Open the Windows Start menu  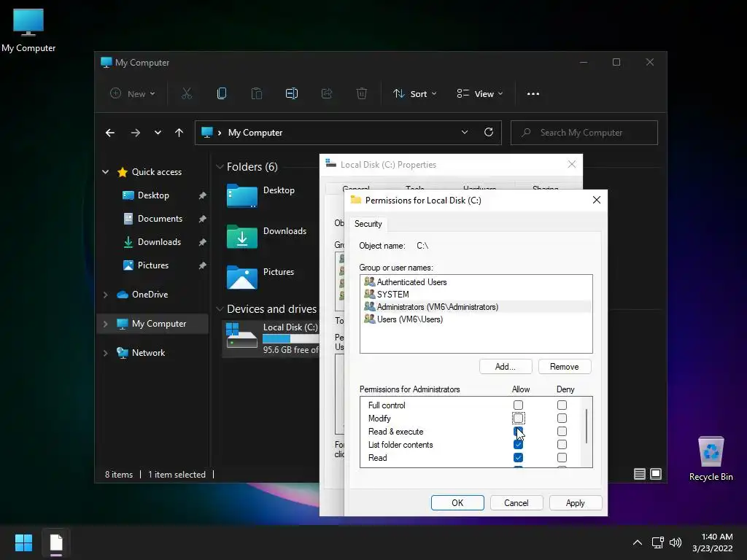pos(23,542)
